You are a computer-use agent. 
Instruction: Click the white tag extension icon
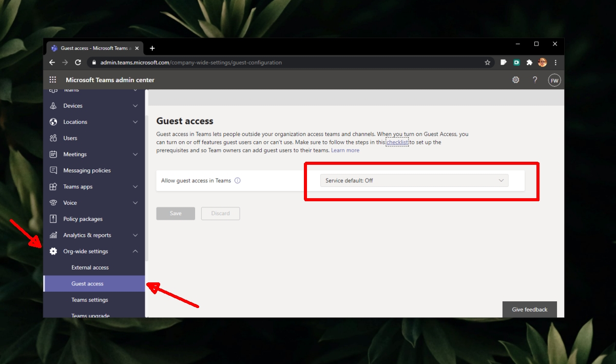pos(504,63)
